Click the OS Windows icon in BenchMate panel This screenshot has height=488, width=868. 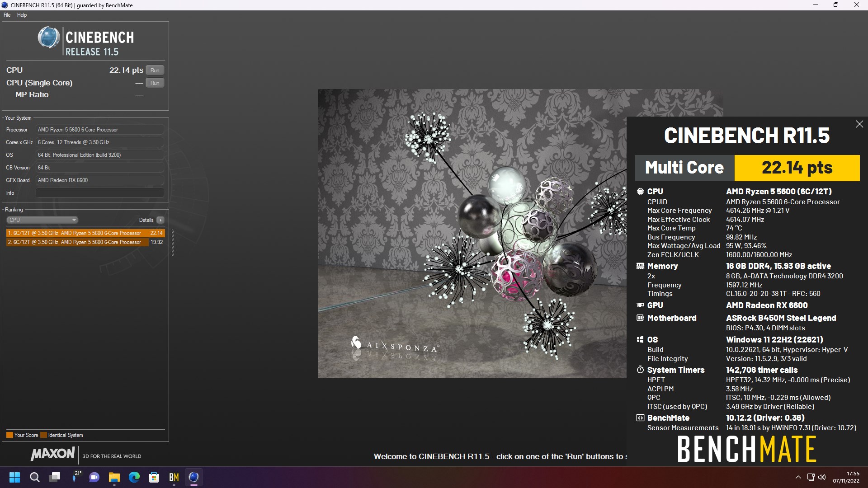(x=640, y=340)
